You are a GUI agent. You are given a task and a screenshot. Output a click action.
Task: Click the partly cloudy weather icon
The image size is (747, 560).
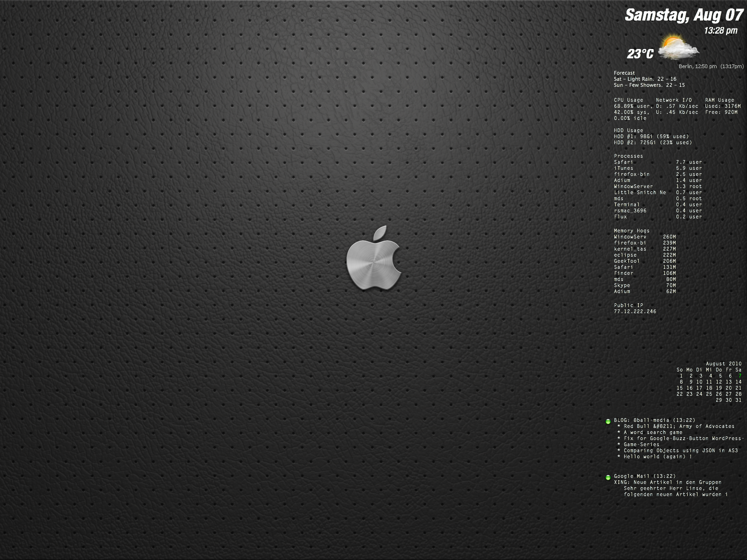(677, 47)
